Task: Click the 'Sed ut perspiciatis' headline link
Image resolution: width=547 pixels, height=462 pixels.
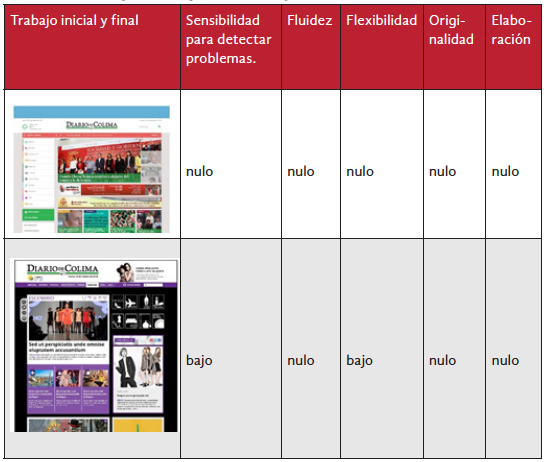Action: click(66, 347)
